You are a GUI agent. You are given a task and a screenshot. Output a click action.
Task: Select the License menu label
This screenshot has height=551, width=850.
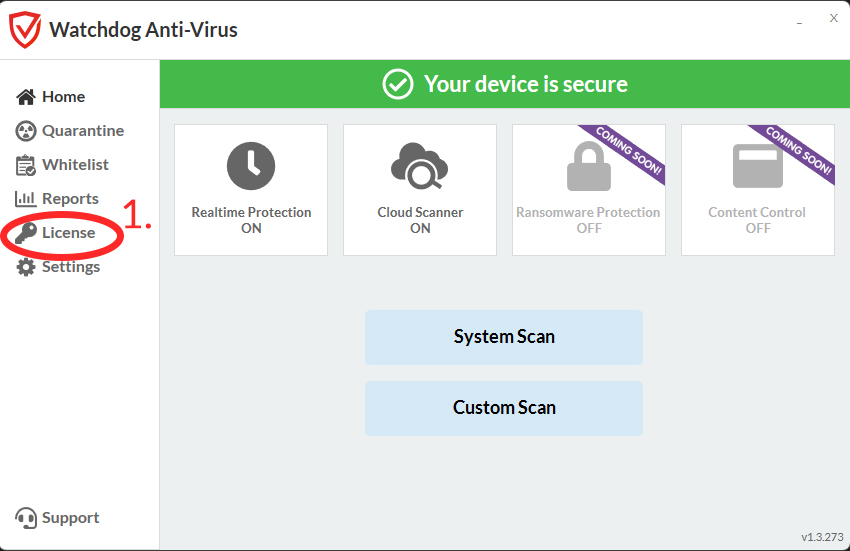(69, 233)
